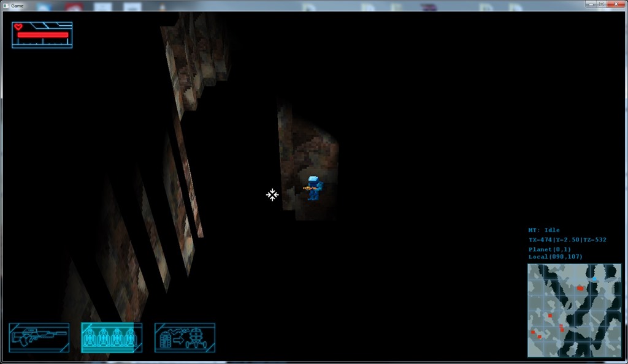Click the large red marker on minimap
Screen dimensions: 628x364
point(580,288)
